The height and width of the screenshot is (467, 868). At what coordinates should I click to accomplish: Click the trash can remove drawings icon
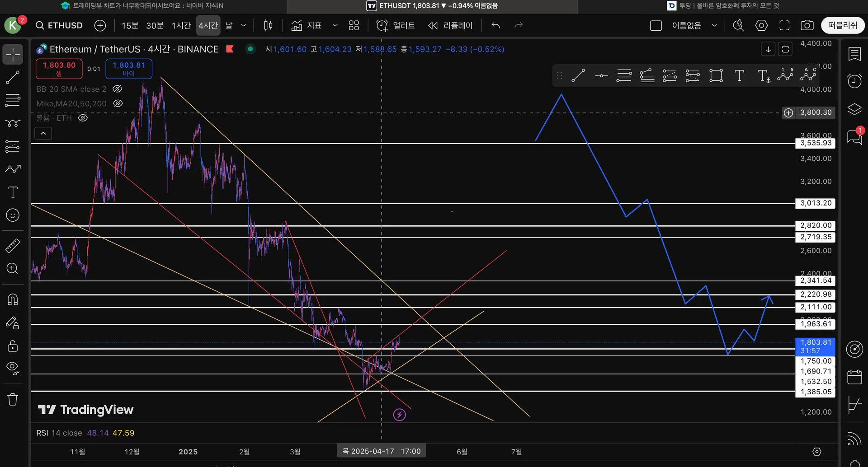coord(12,400)
